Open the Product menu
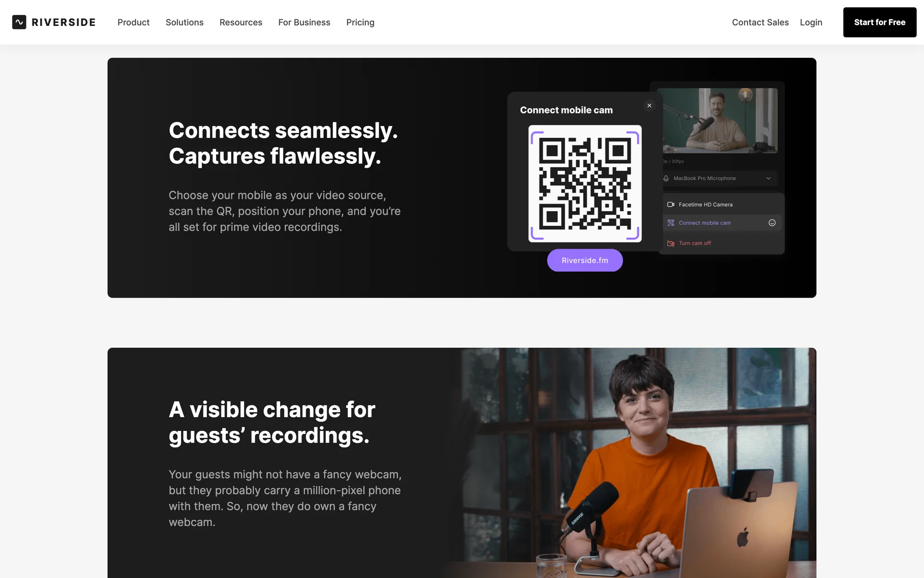The width and height of the screenshot is (924, 578). [x=133, y=22]
